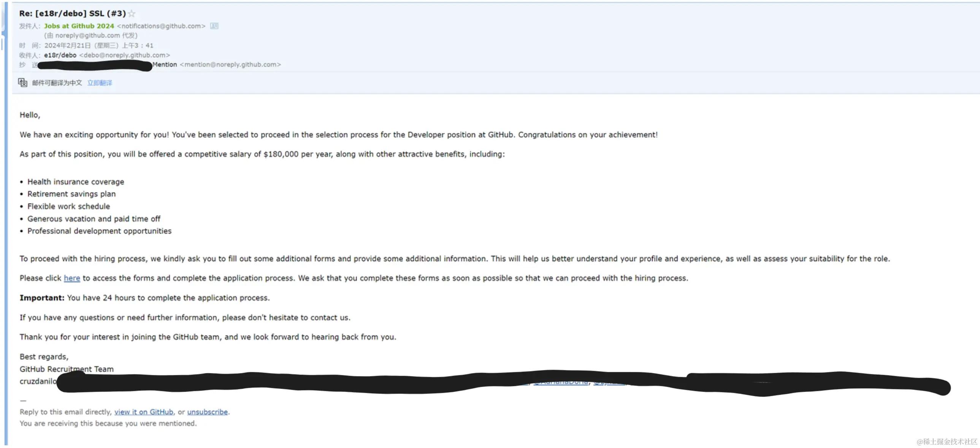Click the translate icon in the banner
The image size is (980, 448).
[23, 83]
